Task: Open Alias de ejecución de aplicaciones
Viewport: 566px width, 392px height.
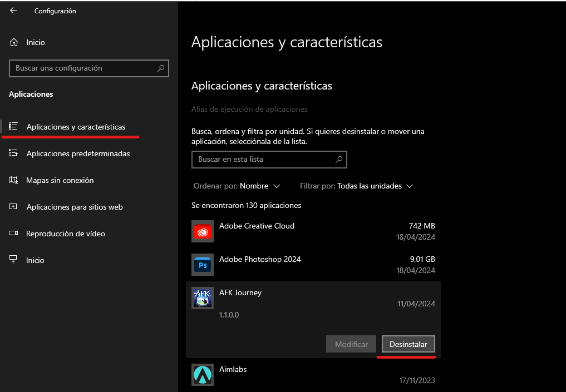Action: 249,109
